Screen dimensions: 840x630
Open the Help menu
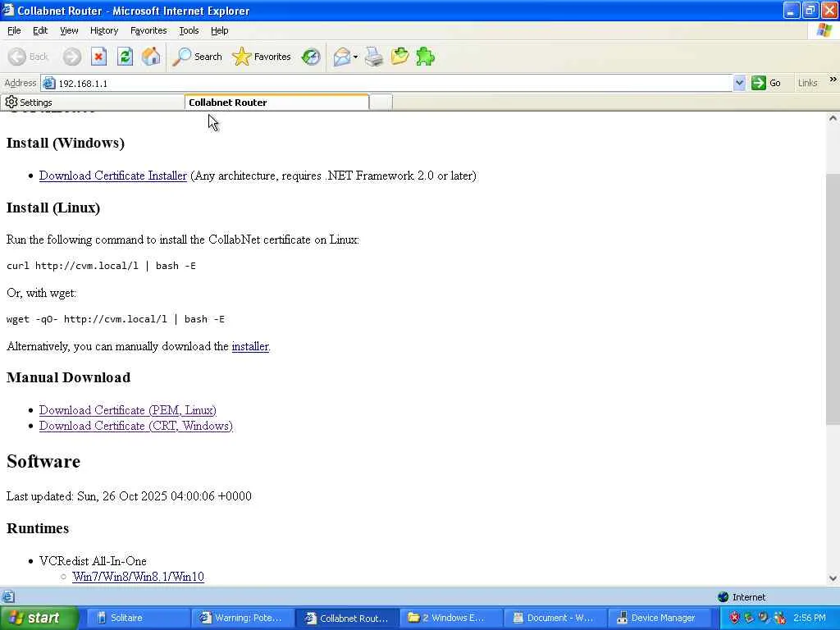click(220, 30)
